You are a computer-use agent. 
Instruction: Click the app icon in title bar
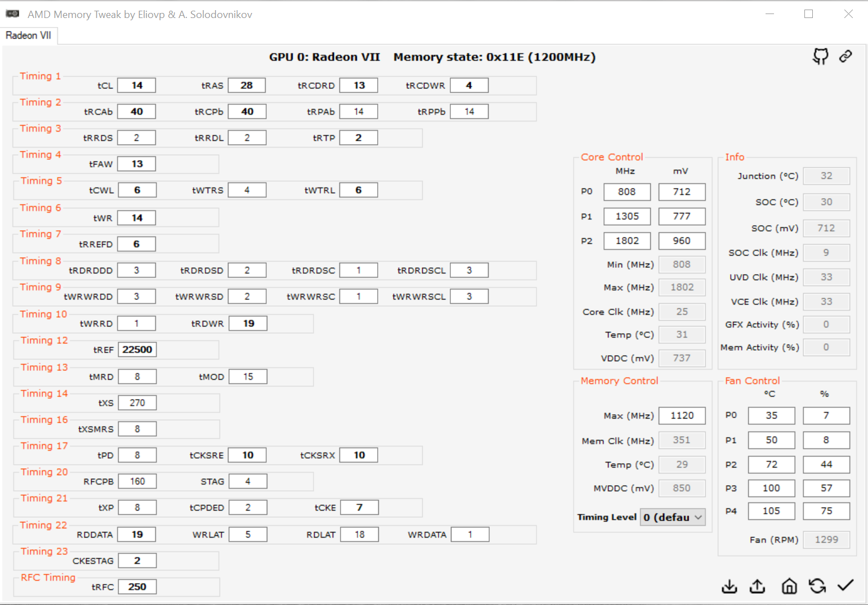coord(12,14)
